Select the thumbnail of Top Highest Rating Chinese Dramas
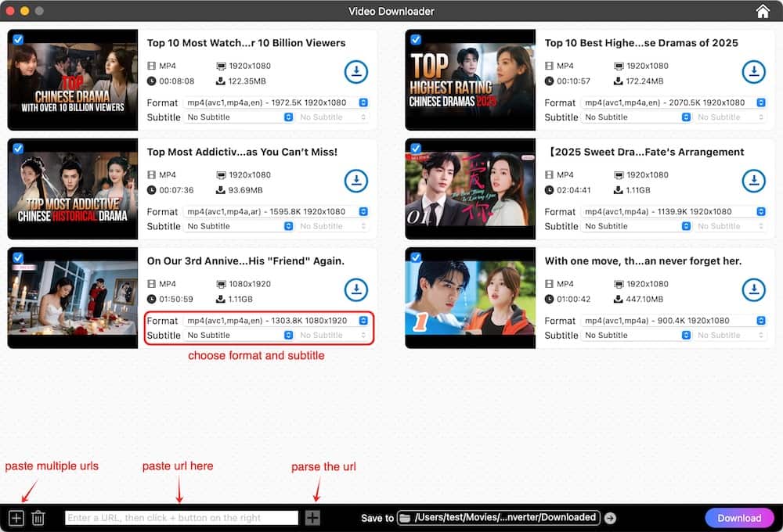 point(470,79)
